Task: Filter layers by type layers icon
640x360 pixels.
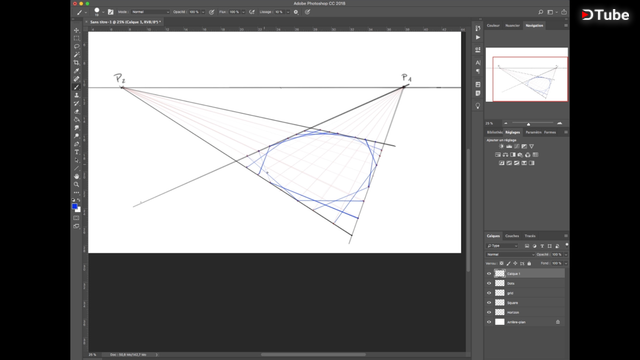Action: click(542, 246)
